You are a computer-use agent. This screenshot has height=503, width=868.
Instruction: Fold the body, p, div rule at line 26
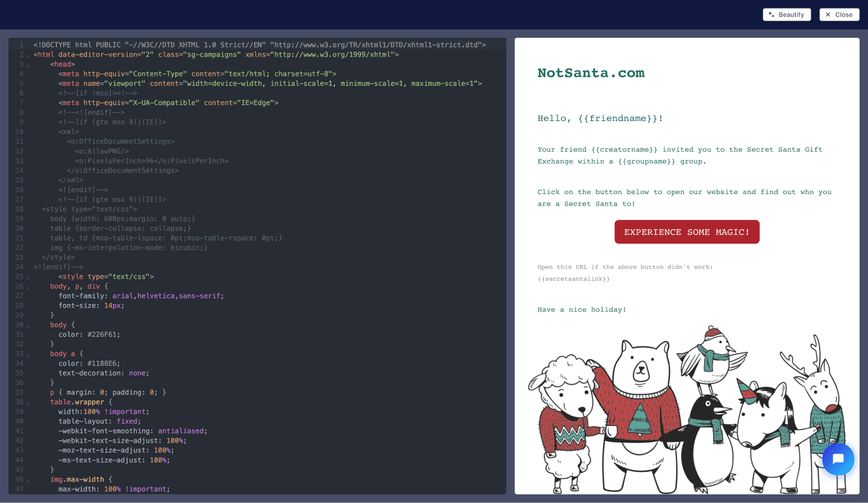pos(28,287)
